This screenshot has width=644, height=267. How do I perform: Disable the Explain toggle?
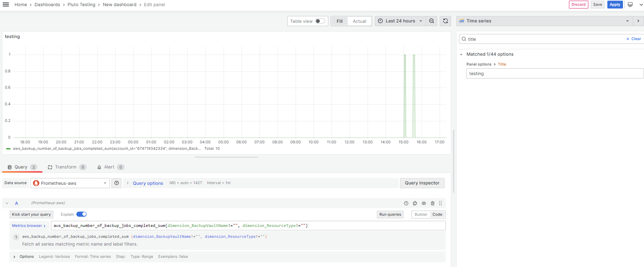point(81,214)
